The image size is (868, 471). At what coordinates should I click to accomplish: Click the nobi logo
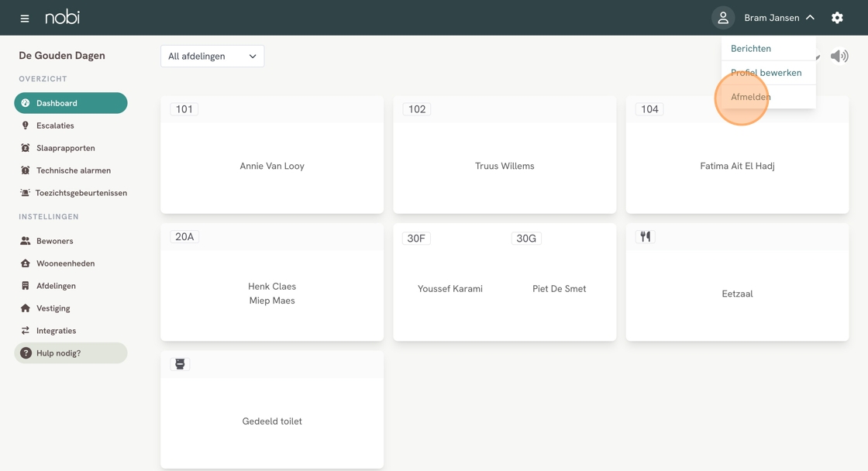(x=62, y=17)
